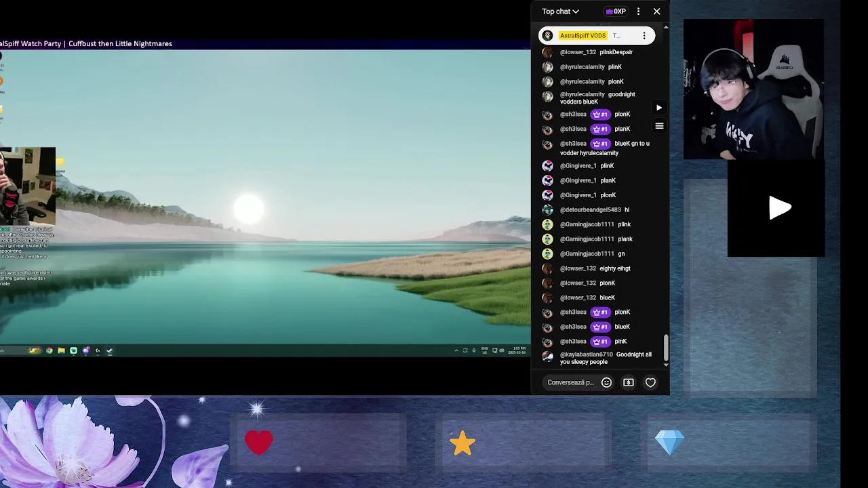Click the purple app icon in taskbar
868x488 pixels.
click(x=85, y=350)
